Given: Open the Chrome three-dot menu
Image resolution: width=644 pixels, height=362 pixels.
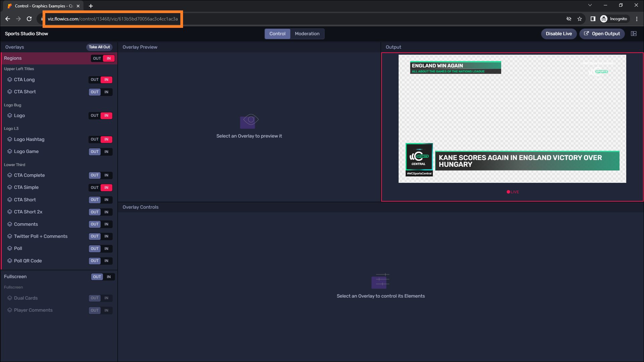Looking at the screenshot, I should pyautogui.click(x=637, y=19).
